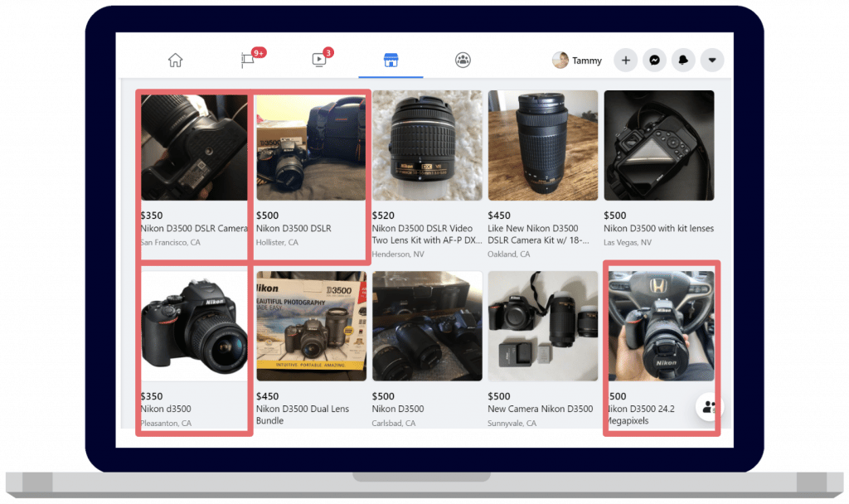Show notifications via the bell icon
Viewport: 849px width, 504px height.
click(683, 60)
